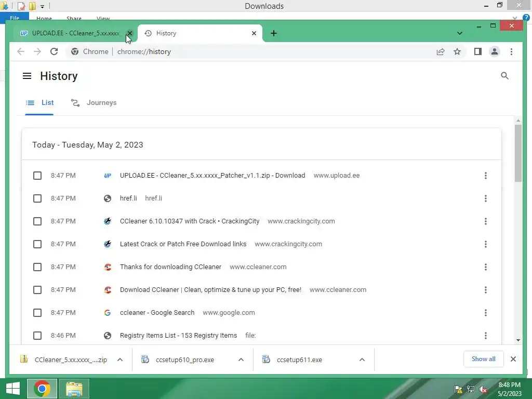532x399 pixels.
Task: Close the downloads bar
Action: (513, 359)
